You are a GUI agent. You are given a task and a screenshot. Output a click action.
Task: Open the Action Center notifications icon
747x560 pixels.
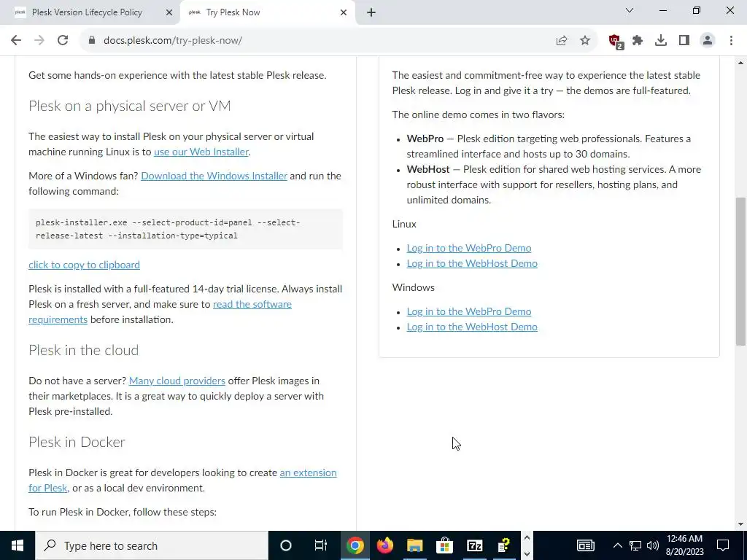click(723, 545)
